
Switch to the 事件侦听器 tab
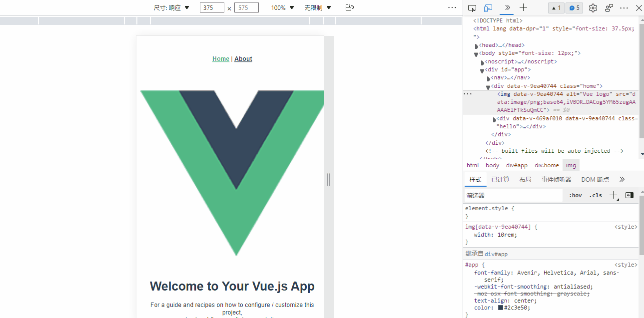pos(556,179)
